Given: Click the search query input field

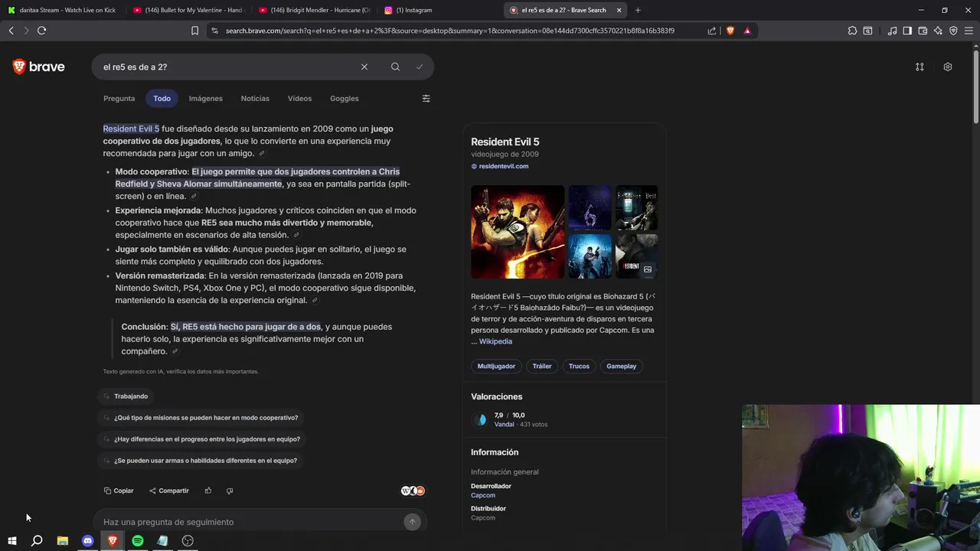Looking at the screenshot, I should [230, 67].
